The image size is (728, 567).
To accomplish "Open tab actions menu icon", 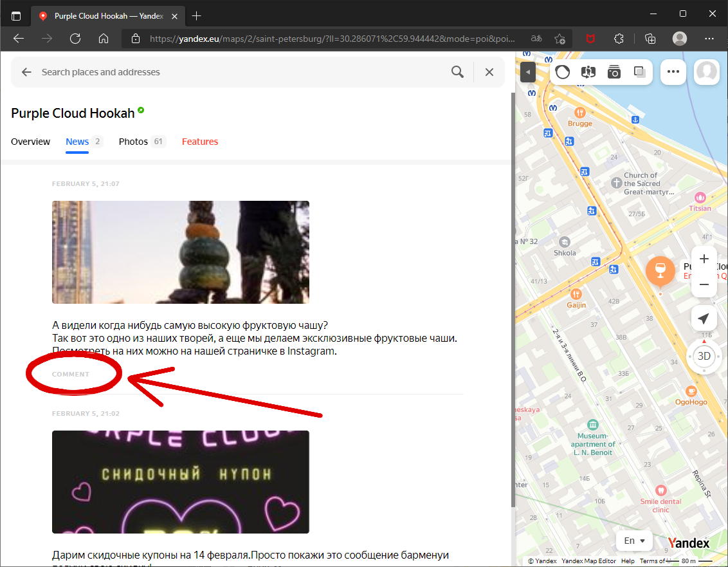I will 16,16.
